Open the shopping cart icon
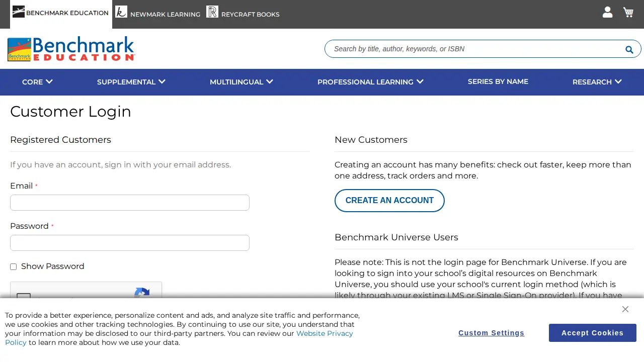This screenshot has height=362, width=644. (x=628, y=12)
